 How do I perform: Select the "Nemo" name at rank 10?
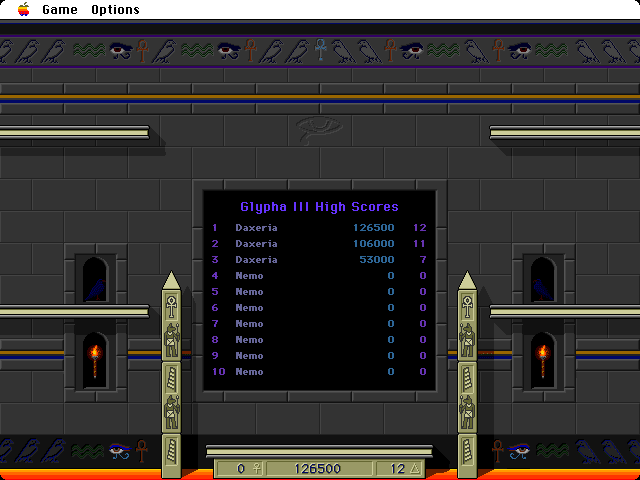(249, 371)
